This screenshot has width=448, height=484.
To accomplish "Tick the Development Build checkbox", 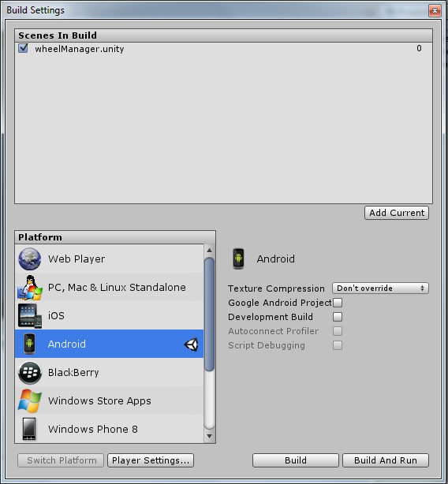I will 338,317.
